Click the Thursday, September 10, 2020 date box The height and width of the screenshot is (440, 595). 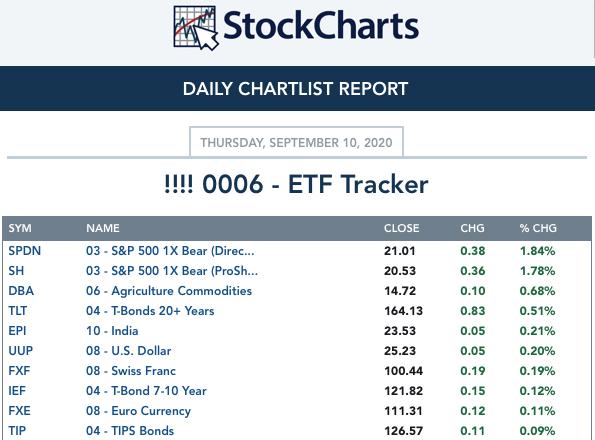[x=296, y=143]
